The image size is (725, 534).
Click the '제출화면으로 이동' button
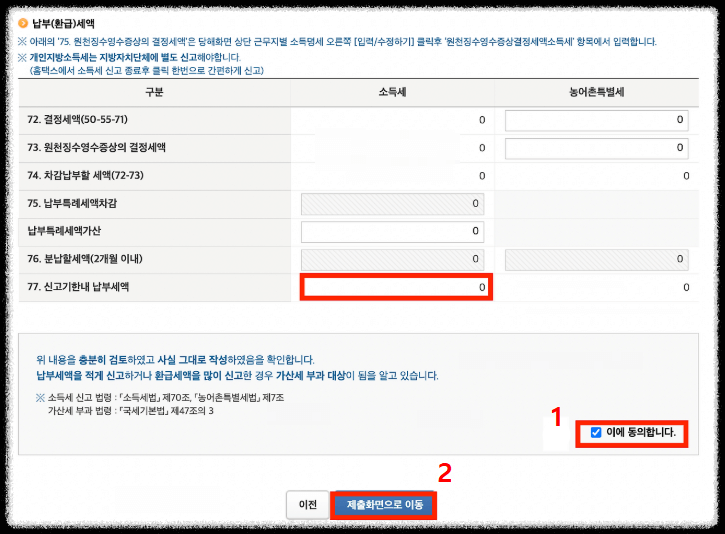click(385, 504)
